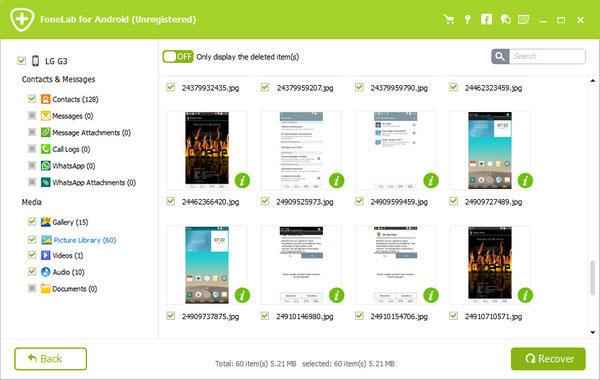The height and width of the screenshot is (380, 600).
Task: Focus the Search input field
Action: (547, 56)
